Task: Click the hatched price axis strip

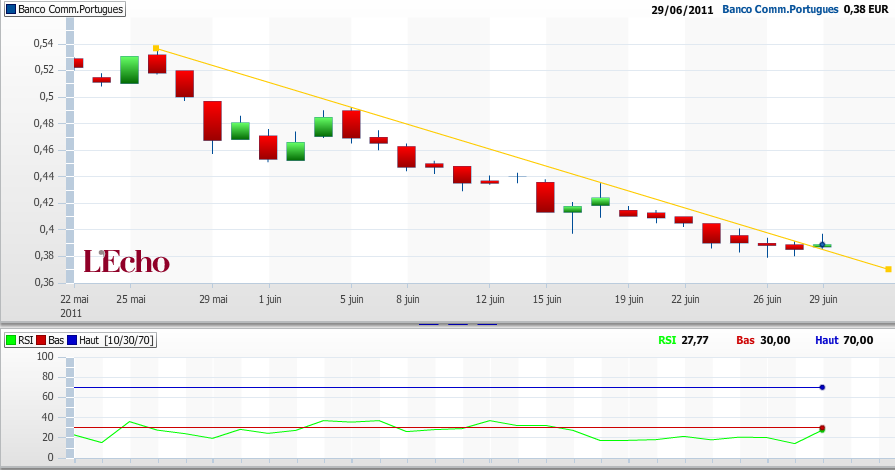Action: click(x=70, y=150)
